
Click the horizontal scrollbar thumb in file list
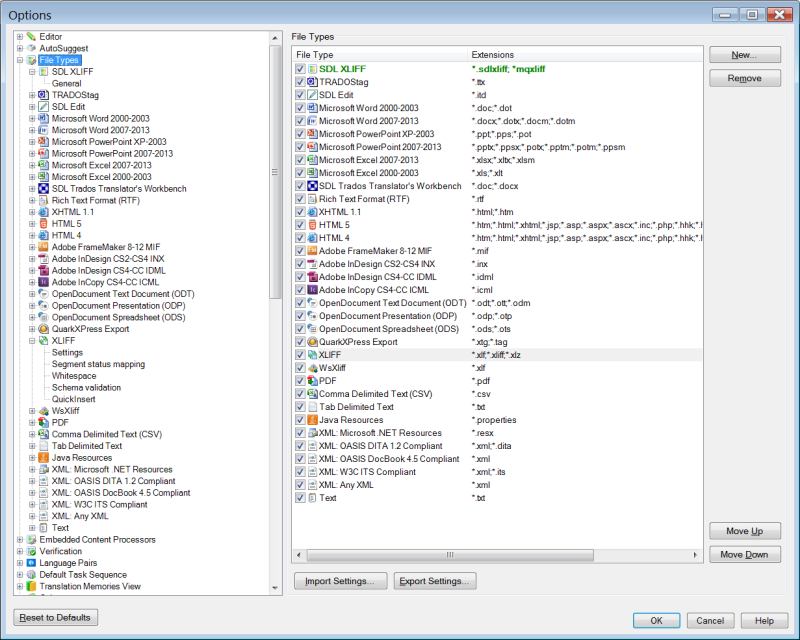[450, 555]
